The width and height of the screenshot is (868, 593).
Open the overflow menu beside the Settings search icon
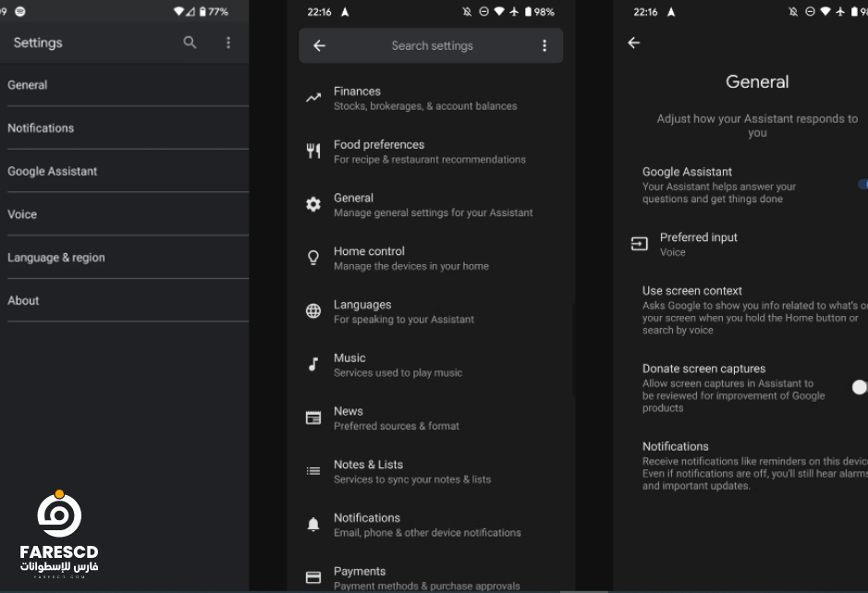click(228, 42)
